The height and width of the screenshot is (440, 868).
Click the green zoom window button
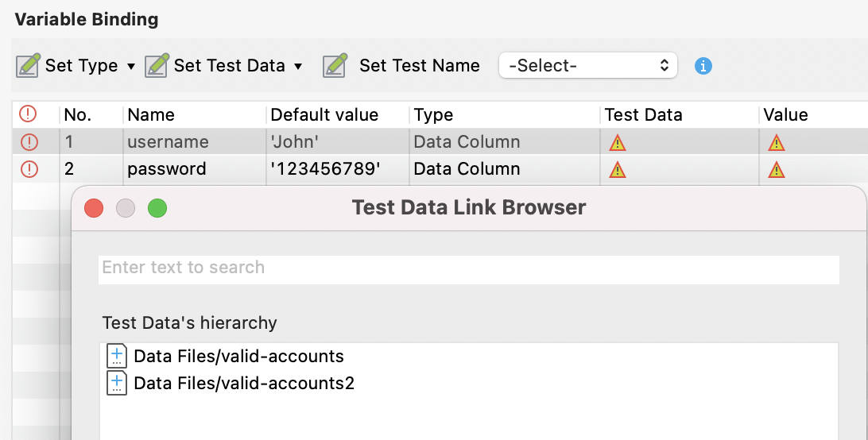(157, 208)
